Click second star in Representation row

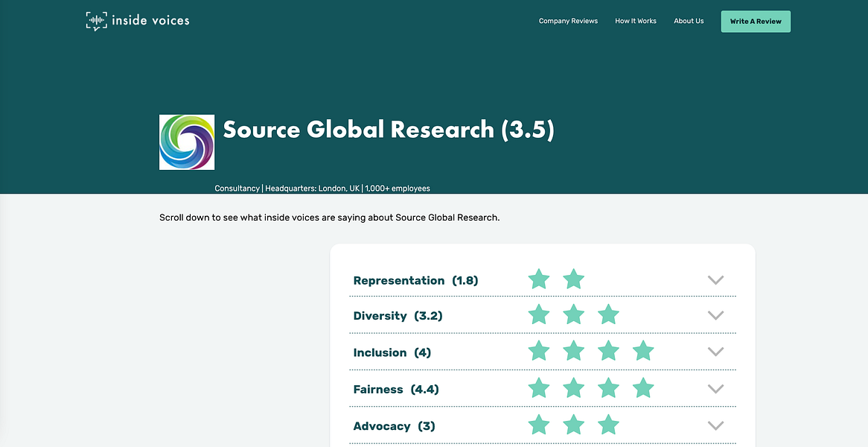click(573, 279)
